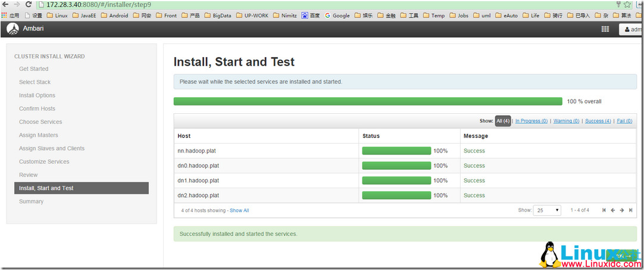Screen dimensions: 644x270
Task: Open Success message for dn0.hadoop.plat
Action: 474,166
